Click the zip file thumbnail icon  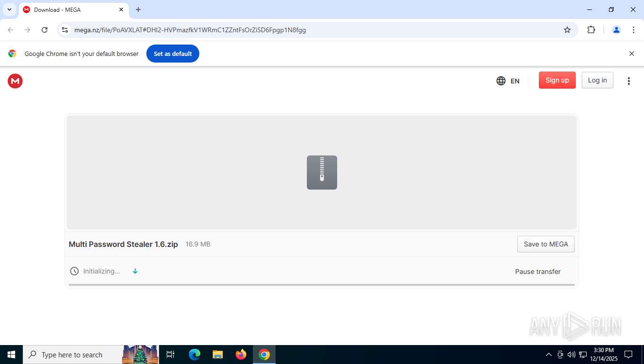(322, 173)
